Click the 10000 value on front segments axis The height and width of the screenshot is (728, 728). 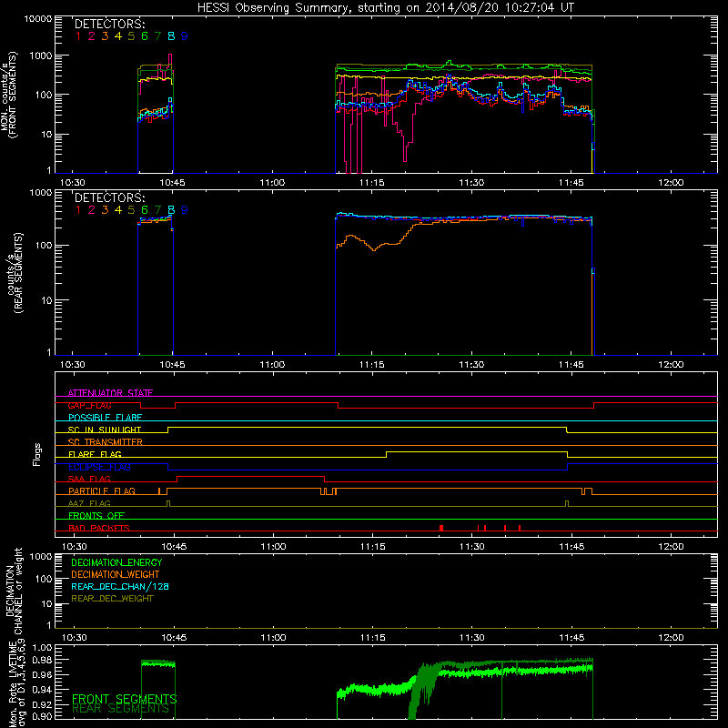coord(38,19)
